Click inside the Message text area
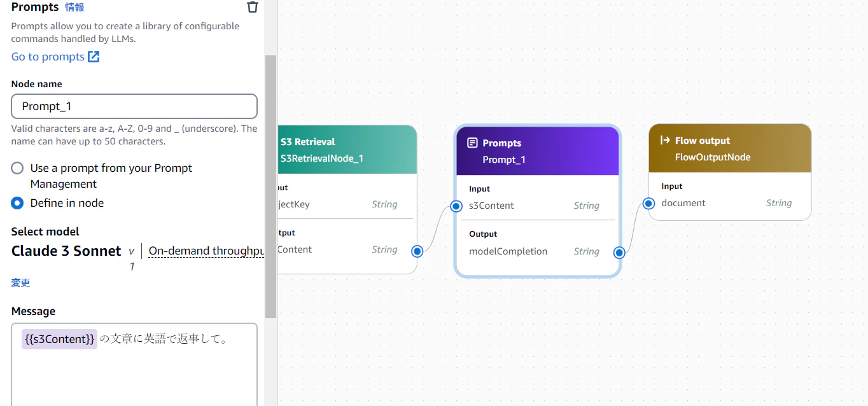 134,375
